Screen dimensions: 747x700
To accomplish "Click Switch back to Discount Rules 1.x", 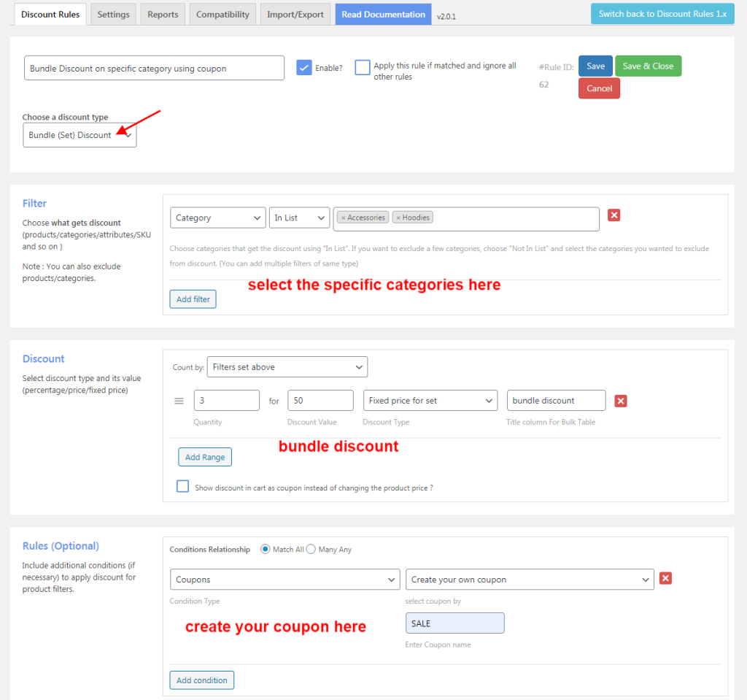I will pyautogui.click(x=662, y=13).
